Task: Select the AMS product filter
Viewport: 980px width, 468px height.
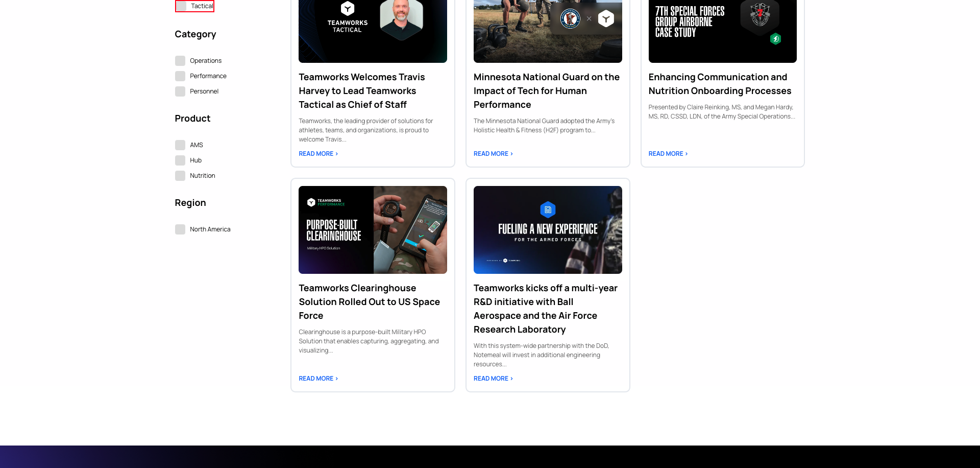Action: [180, 145]
